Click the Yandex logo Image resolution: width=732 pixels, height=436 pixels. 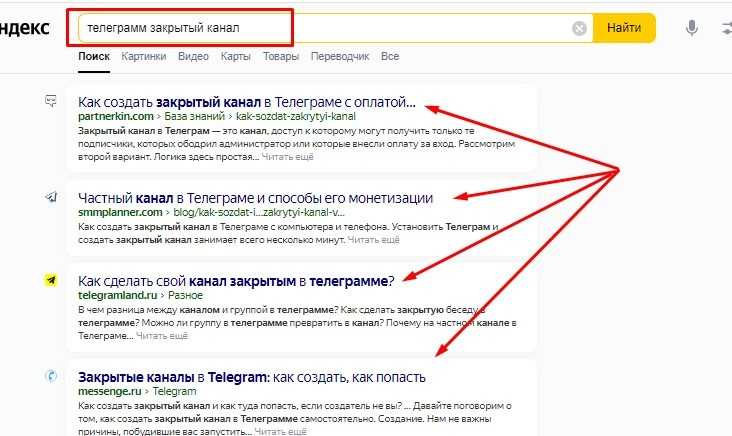(24, 28)
